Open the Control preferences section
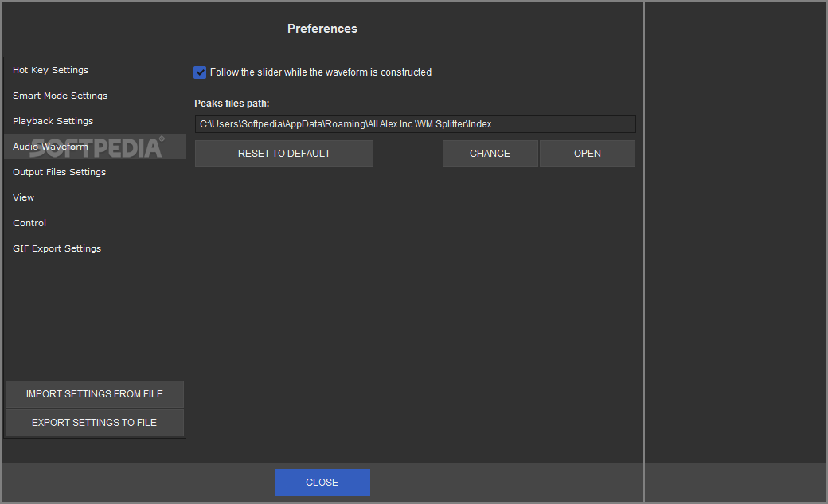 click(29, 223)
